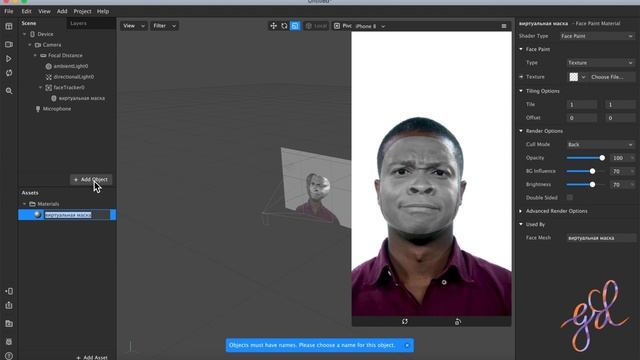Select Focal Distance in the scene tree
Screen dimensions: 640x360
[65, 56]
